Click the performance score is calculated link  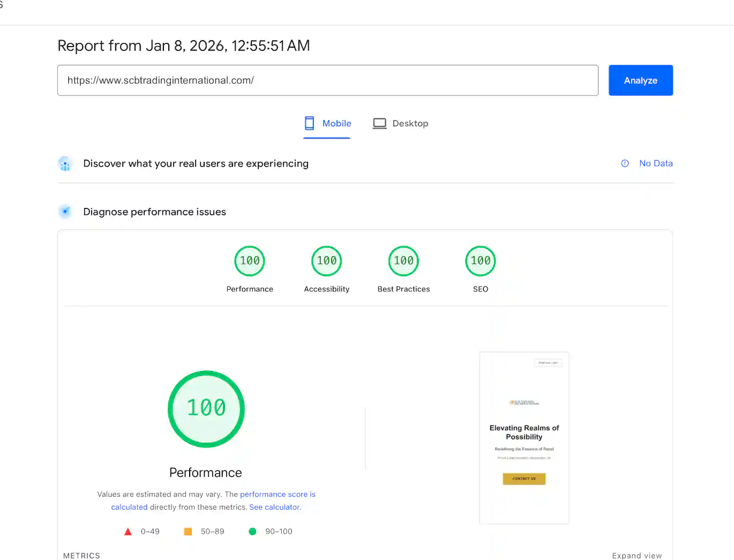coord(278,494)
